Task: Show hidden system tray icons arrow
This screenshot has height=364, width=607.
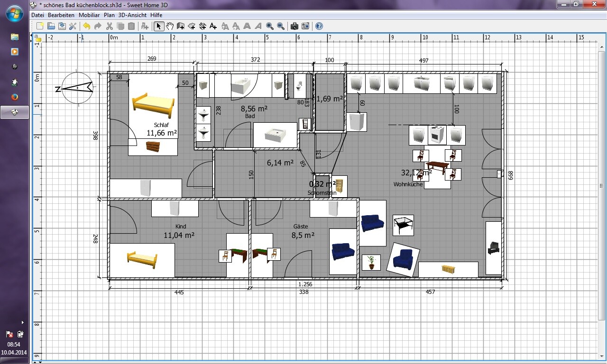Action: [22, 323]
